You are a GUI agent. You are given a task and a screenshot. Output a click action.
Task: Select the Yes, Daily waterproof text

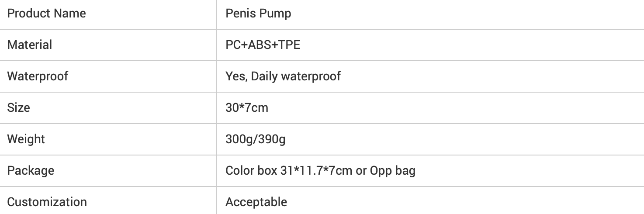click(x=283, y=76)
